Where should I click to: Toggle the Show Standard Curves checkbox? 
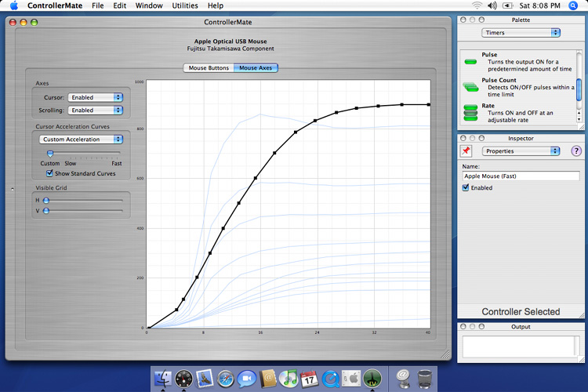pyautogui.click(x=50, y=173)
